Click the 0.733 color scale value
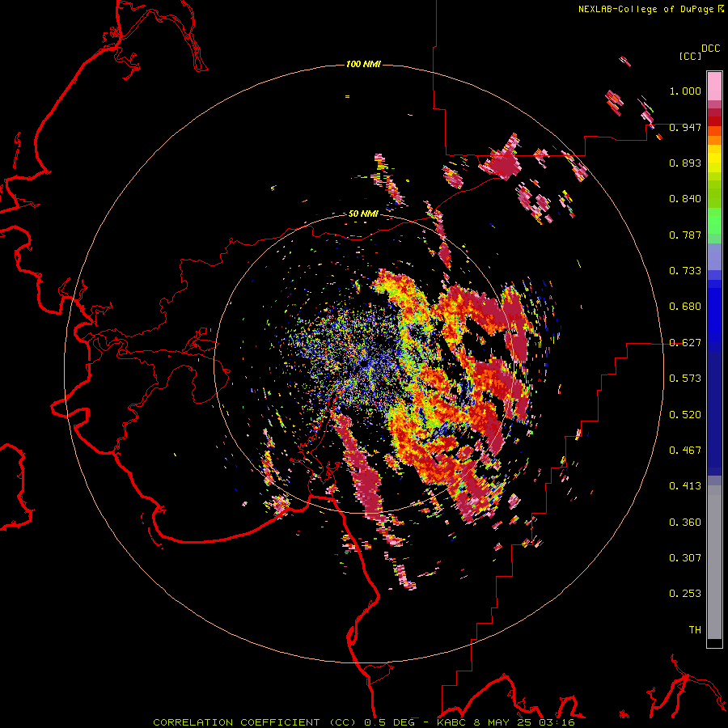728x728 pixels. [x=685, y=271]
